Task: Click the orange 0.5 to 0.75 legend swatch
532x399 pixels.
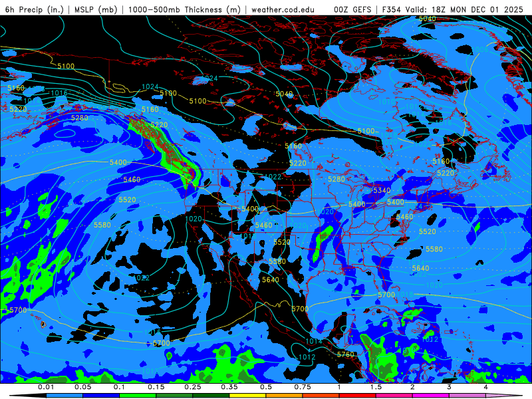Action: coord(285,396)
